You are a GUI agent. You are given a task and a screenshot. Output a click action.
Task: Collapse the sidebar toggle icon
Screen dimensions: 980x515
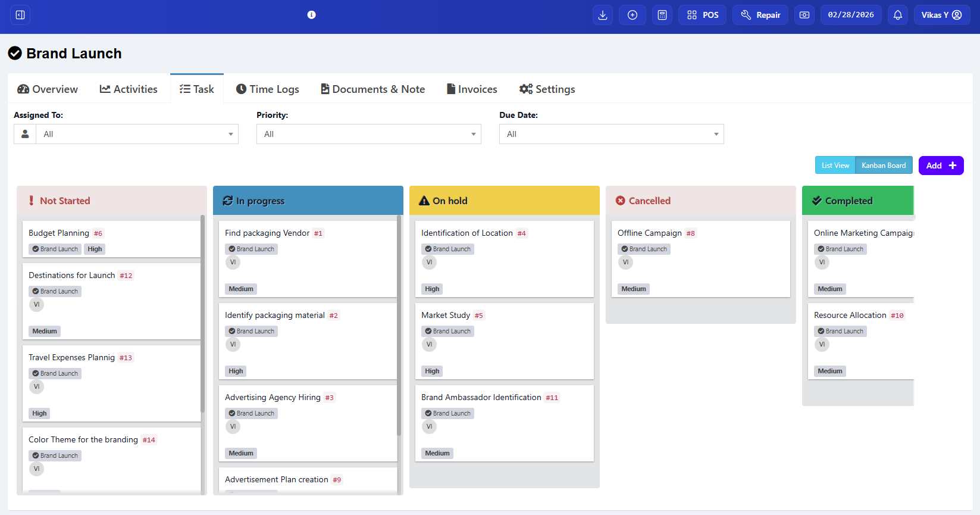coord(20,15)
